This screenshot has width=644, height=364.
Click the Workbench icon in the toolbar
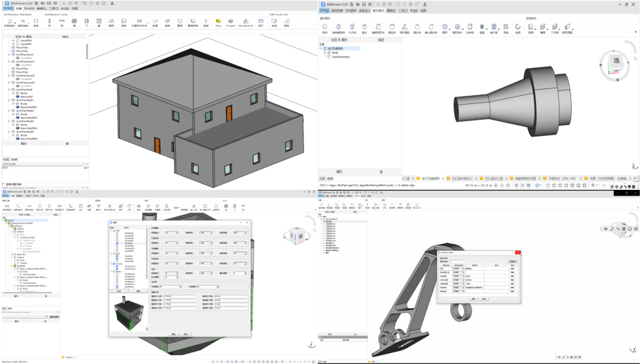coord(246,22)
